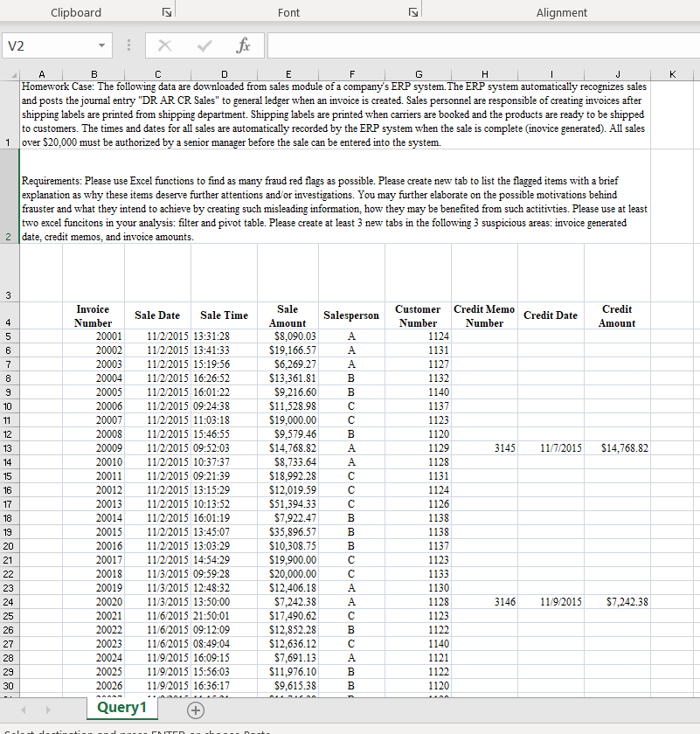Image resolution: width=700 pixels, height=734 pixels.
Task: Select column K header
Action: tap(672, 74)
